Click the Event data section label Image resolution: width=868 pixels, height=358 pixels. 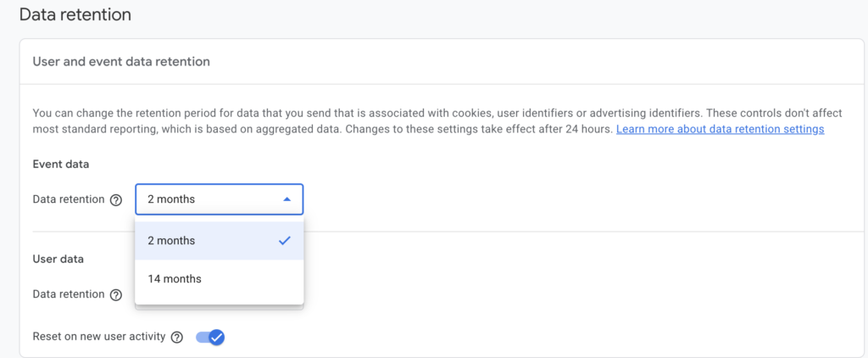point(61,164)
